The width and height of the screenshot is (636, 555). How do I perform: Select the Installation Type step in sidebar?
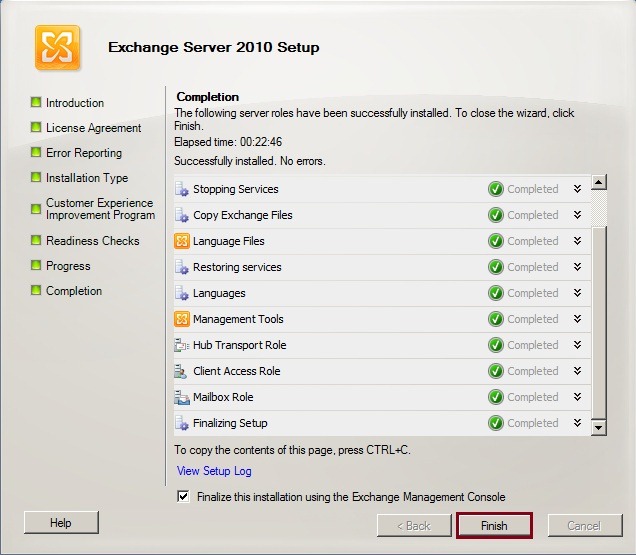(x=86, y=178)
